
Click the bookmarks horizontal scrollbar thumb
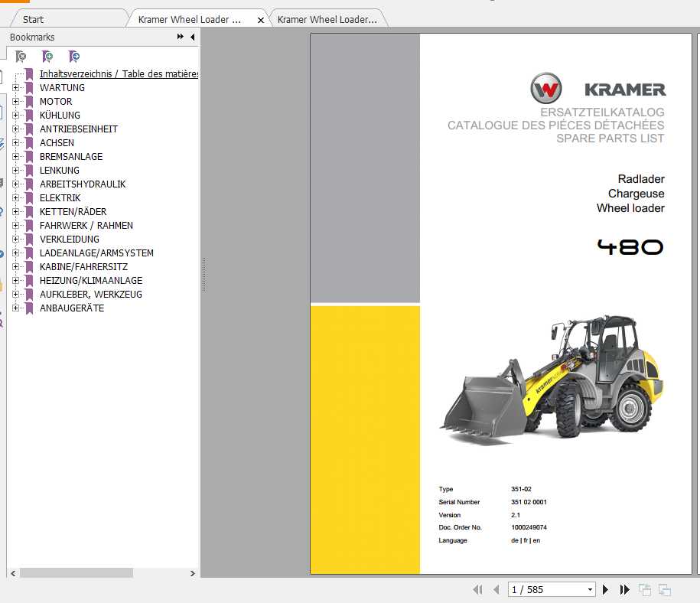point(77,573)
